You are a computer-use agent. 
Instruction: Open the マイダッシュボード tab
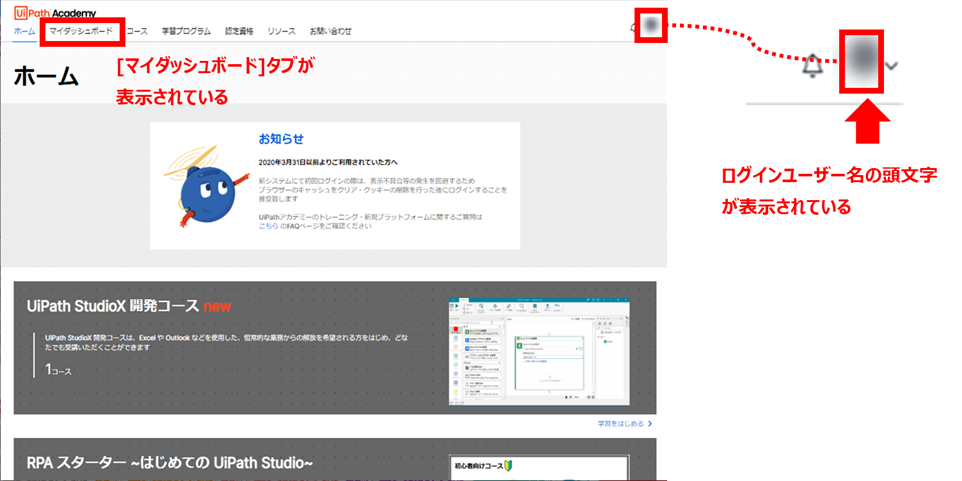(81, 31)
